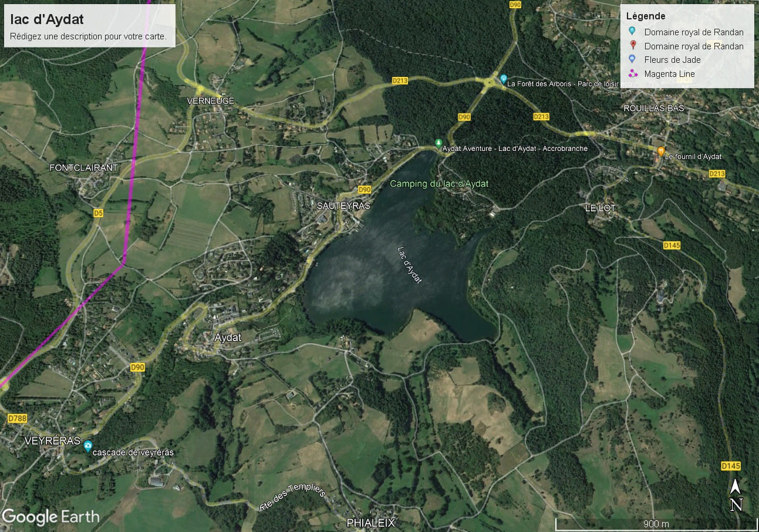759x532 pixels.
Task: Click the map description placeholder text
Action: coord(89,36)
